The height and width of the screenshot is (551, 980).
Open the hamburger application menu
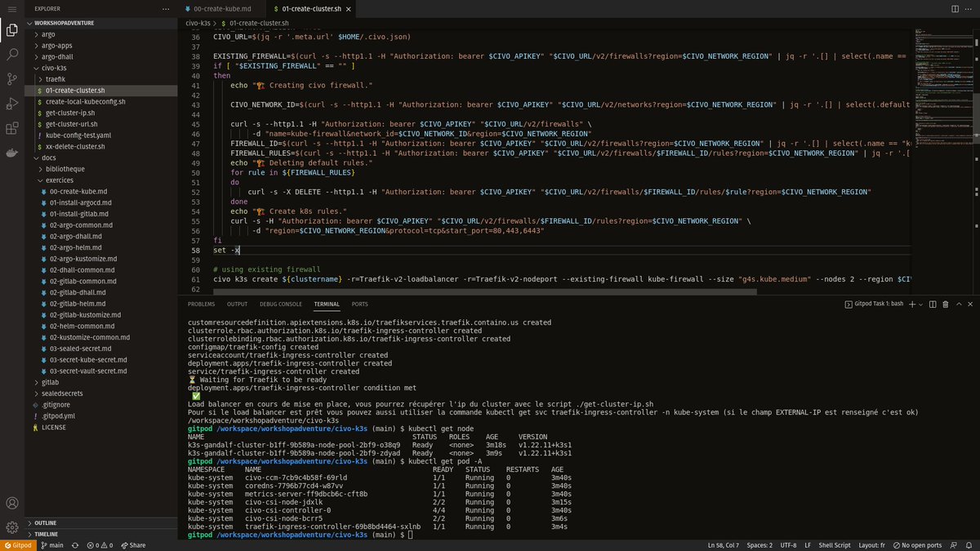(11, 8)
